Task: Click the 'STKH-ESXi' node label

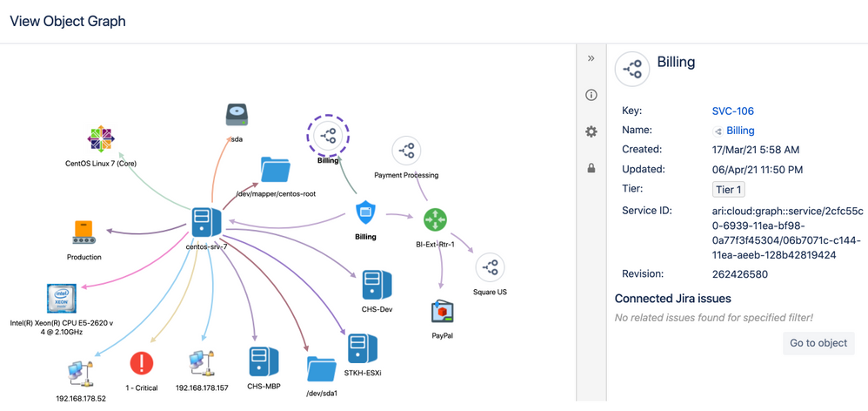Action: point(363,373)
